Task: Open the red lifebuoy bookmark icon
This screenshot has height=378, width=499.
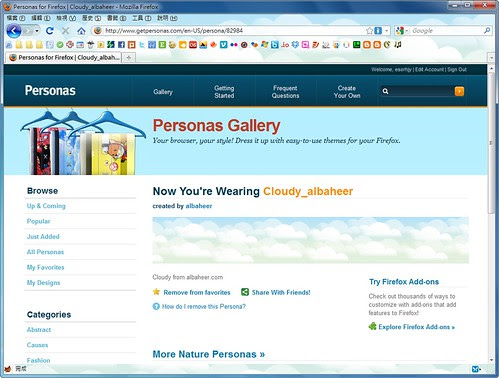Action: pos(70,45)
